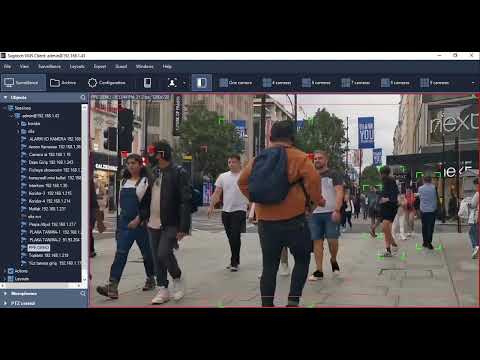Select the Interkom camera
This screenshot has width=480, height=360.
[44, 186]
